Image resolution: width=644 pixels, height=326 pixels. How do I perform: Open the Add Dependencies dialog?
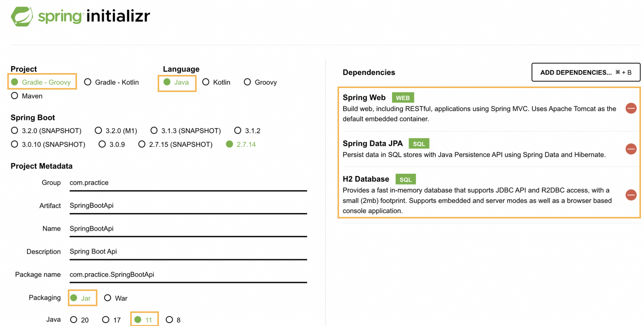point(585,73)
